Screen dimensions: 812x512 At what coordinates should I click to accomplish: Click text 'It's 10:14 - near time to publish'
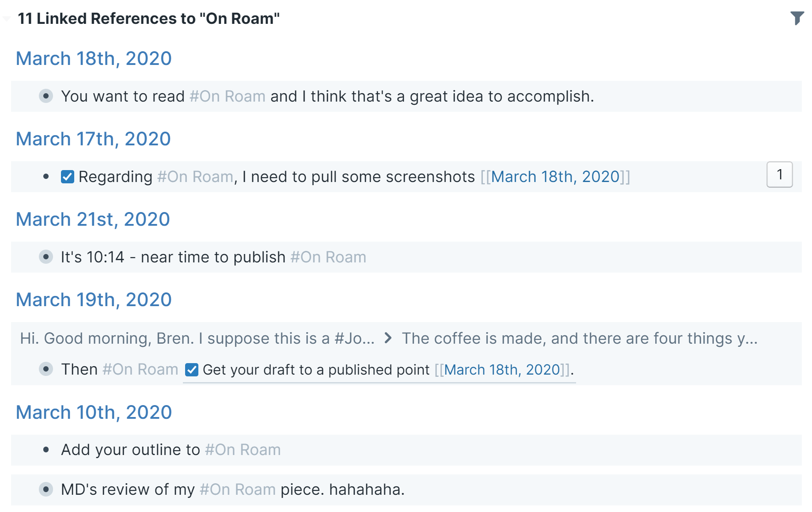[173, 257]
